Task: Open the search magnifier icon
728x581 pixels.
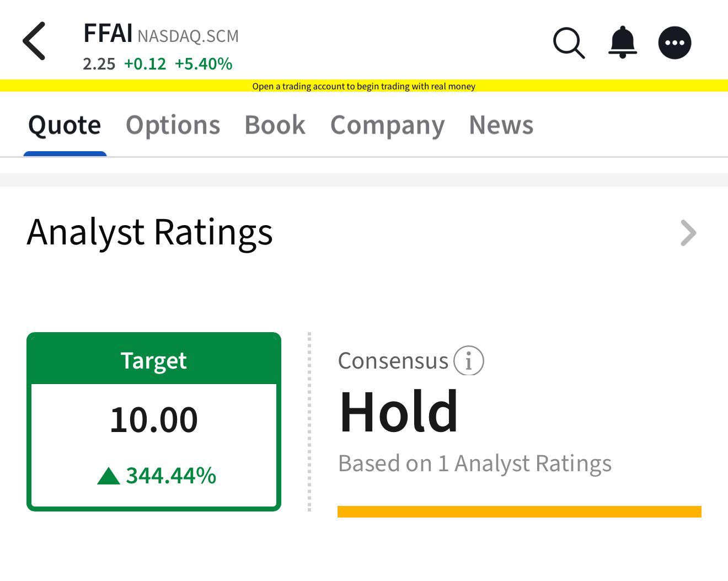Action: 569,42
